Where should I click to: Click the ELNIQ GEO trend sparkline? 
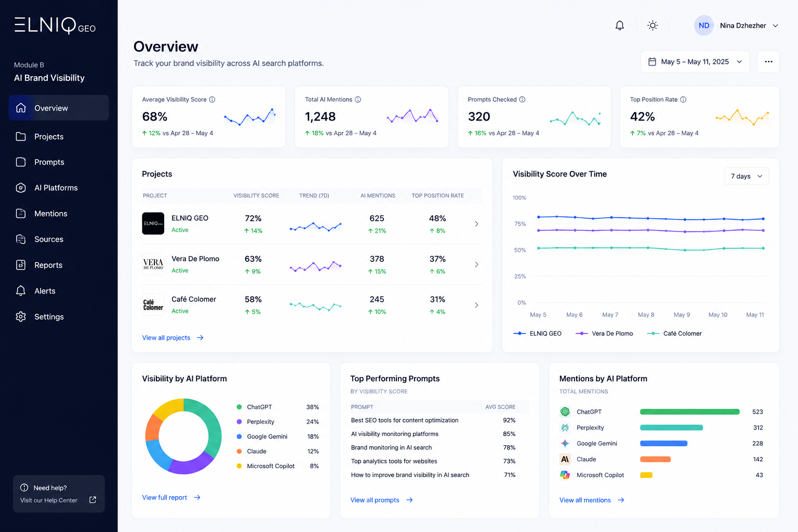pyautogui.click(x=315, y=227)
